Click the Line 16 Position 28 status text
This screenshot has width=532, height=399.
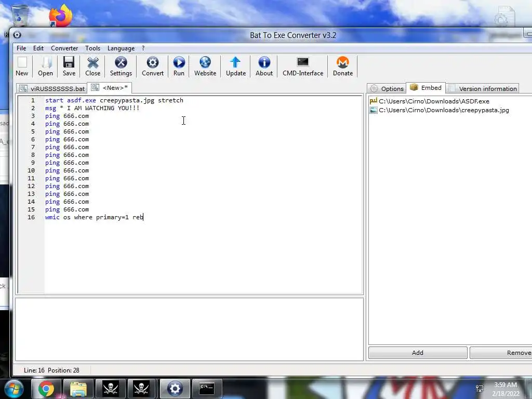coord(51,370)
